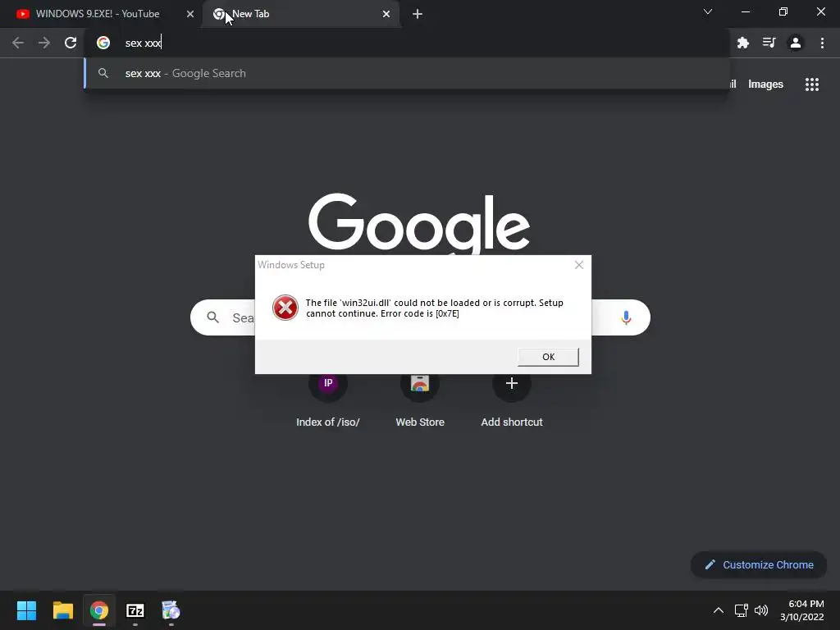
Task: Close the WINDOWS 9.EXE! YouTube tab
Action: pyautogui.click(x=190, y=14)
